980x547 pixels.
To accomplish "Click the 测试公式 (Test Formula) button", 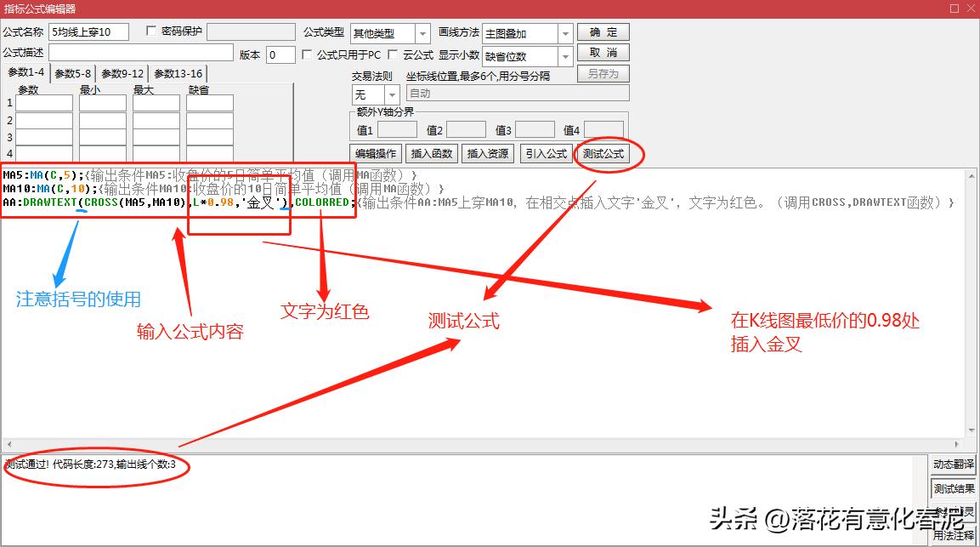I will [605, 154].
